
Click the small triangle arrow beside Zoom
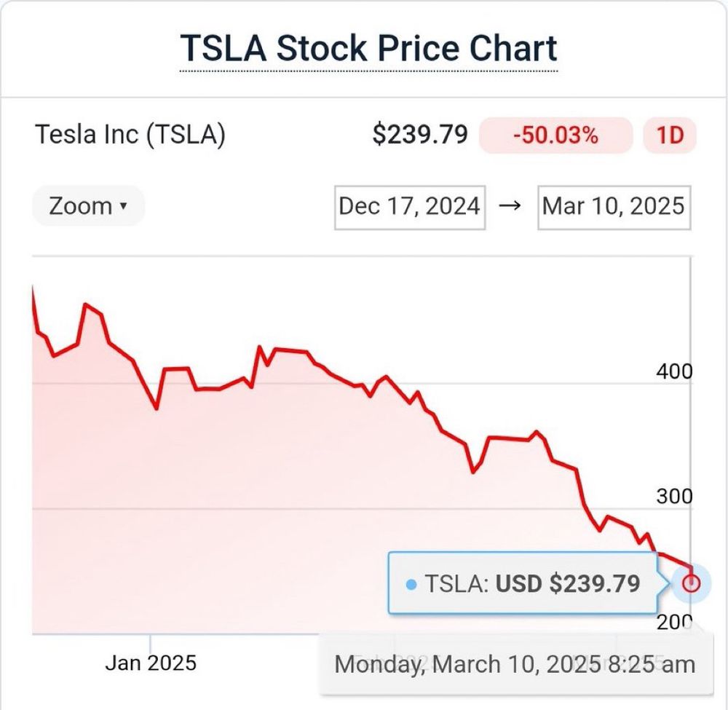pyautogui.click(x=123, y=205)
